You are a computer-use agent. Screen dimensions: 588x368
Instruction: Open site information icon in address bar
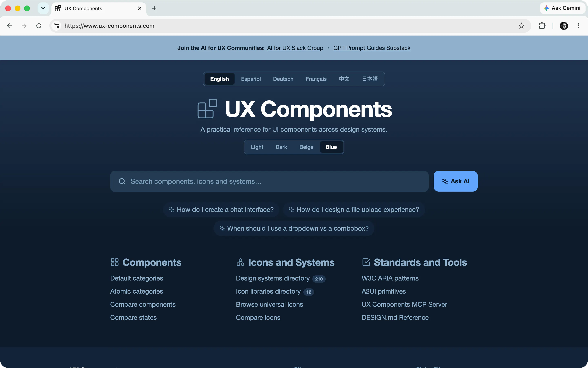(x=56, y=26)
